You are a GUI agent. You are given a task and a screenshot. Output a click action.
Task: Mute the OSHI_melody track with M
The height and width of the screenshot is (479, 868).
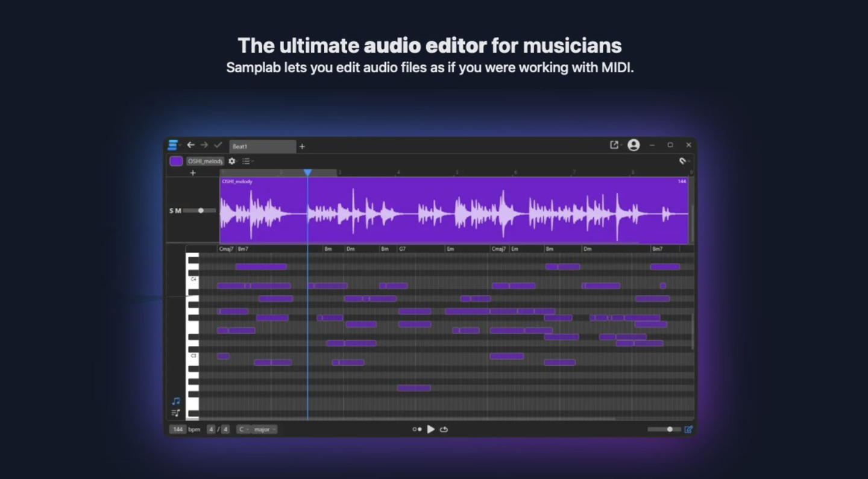click(178, 211)
